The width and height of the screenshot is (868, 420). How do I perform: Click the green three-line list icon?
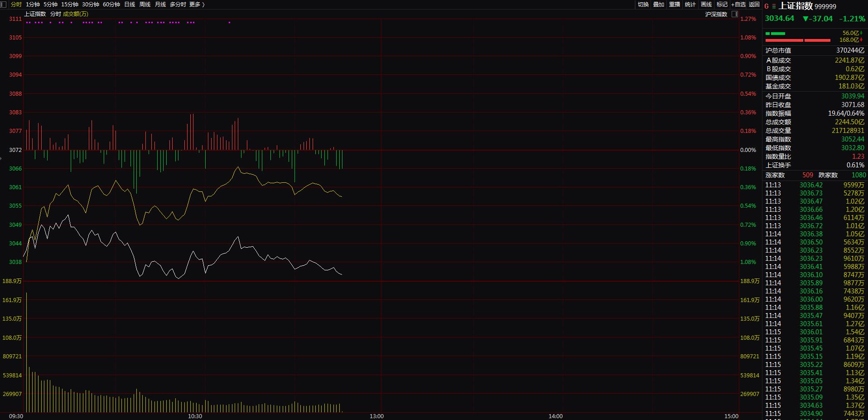pyautogui.click(x=774, y=6)
